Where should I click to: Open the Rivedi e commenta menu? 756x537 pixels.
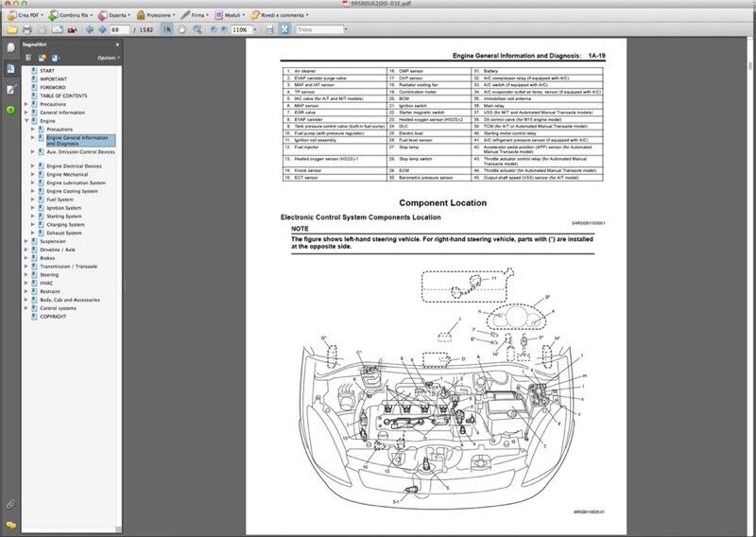(281, 16)
